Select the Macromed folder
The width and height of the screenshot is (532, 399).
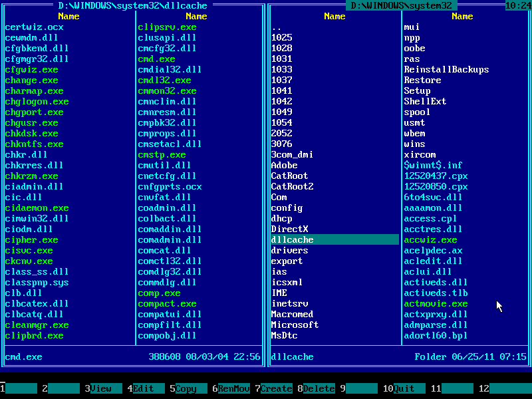(292, 314)
